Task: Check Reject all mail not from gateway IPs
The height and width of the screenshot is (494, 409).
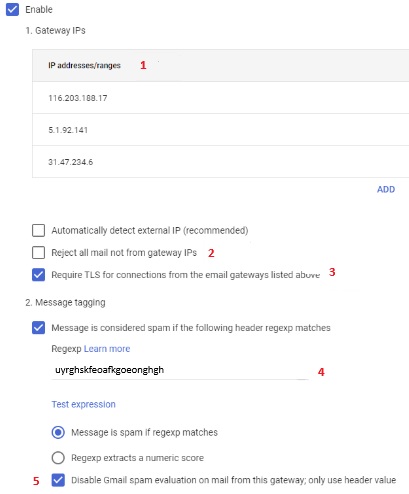Action: [38, 253]
